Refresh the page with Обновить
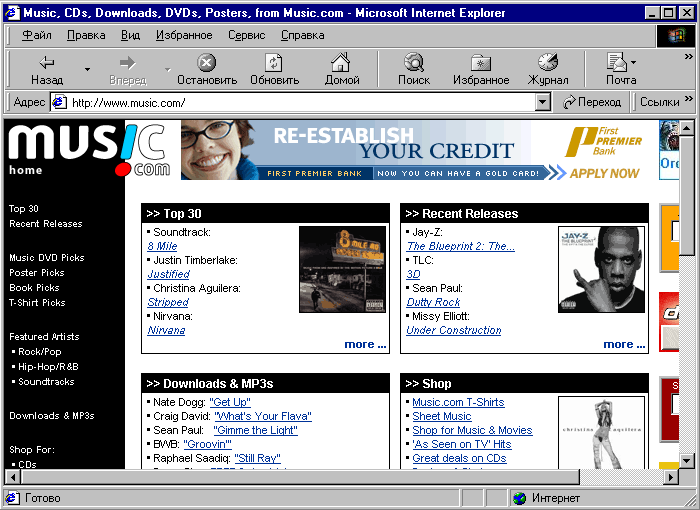 (274, 69)
